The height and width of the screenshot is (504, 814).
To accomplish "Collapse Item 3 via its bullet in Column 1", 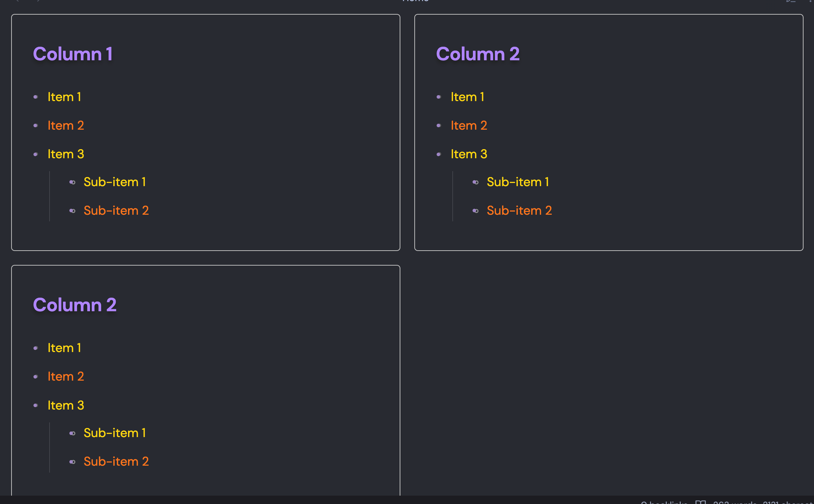I will [36, 154].
